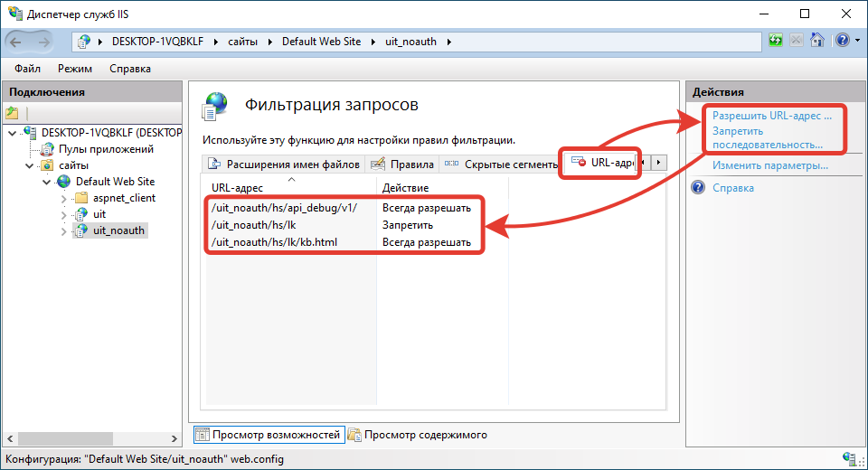Open the arrow after uit_noauth in the breadcrumb
The height and width of the screenshot is (470, 868).
pyautogui.click(x=448, y=42)
